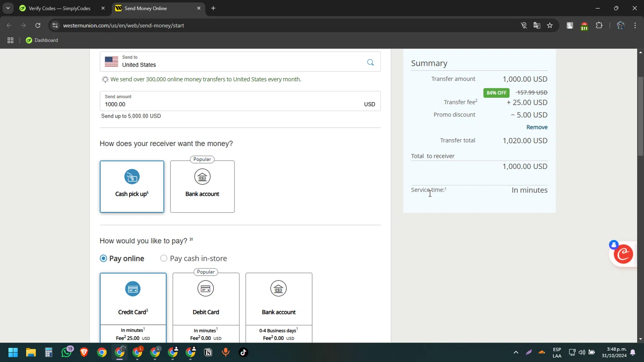Open Notion from the taskbar
This screenshot has width=644, height=362.
208,353
